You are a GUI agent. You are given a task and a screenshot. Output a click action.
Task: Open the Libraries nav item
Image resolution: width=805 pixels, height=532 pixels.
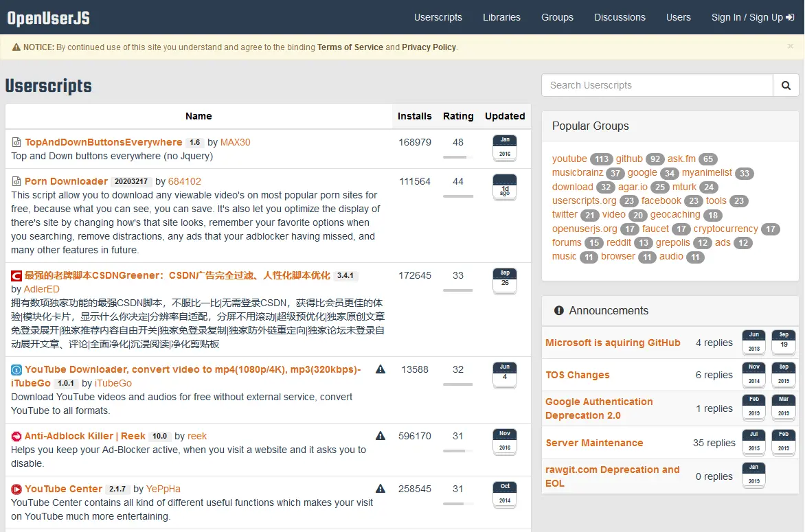pyautogui.click(x=501, y=17)
